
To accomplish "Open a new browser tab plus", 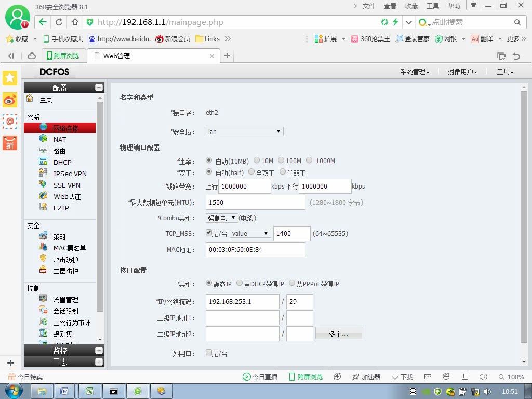I will (x=227, y=56).
